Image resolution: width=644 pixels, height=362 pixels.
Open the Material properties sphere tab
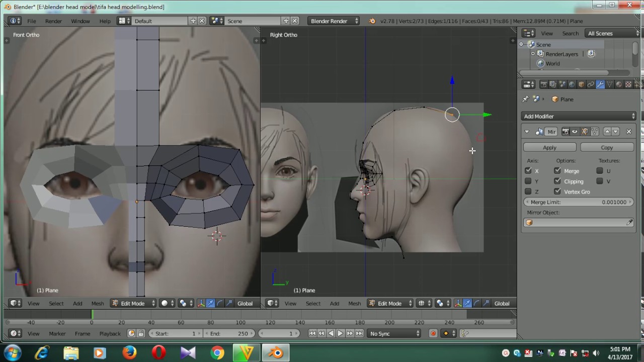[x=619, y=84]
